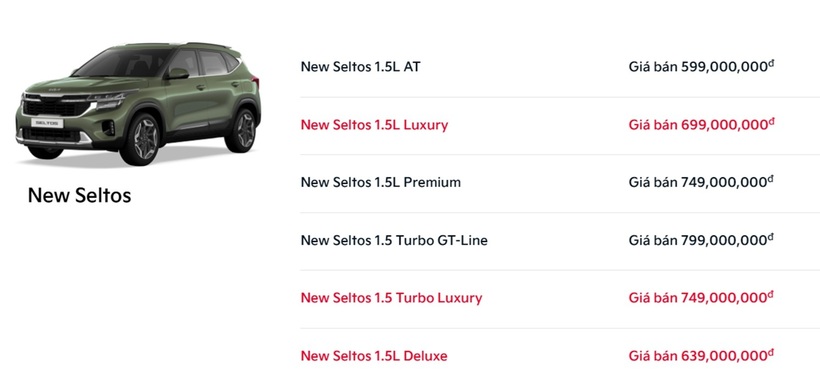Click the car's side mirror

(x=177, y=74)
